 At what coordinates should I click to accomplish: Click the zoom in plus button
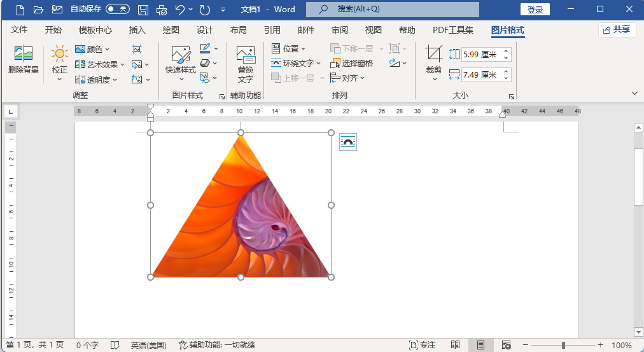[x=601, y=345]
